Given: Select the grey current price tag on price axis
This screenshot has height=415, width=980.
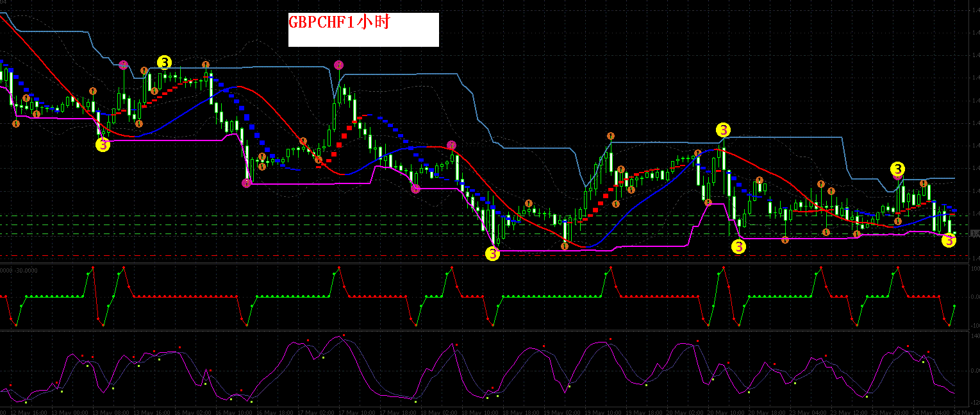Looking at the screenshot, I should click(976, 233).
